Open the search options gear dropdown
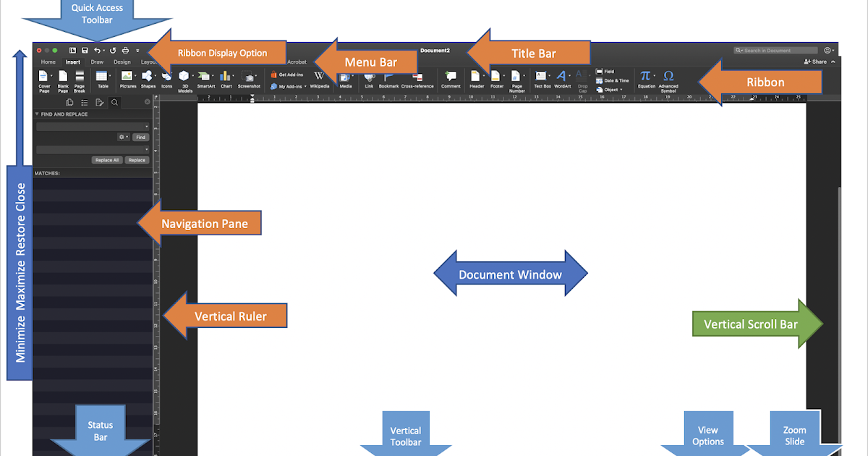This screenshot has width=868, height=456. [x=124, y=138]
